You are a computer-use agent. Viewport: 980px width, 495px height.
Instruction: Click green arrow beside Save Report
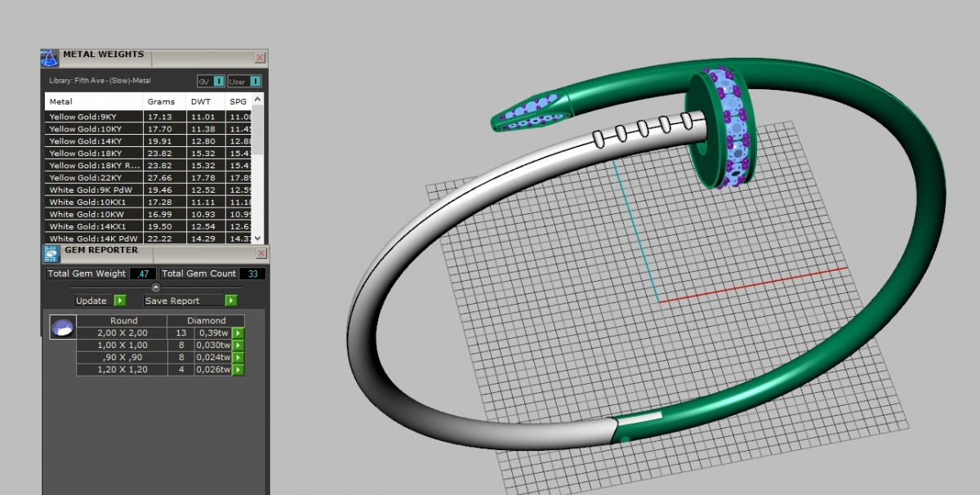pyautogui.click(x=231, y=301)
